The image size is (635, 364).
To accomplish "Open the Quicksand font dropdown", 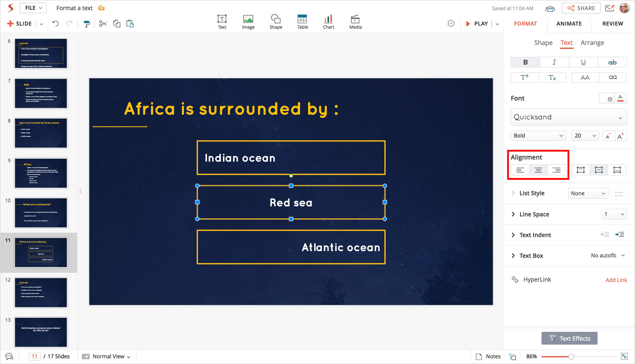I will (x=568, y=117).
